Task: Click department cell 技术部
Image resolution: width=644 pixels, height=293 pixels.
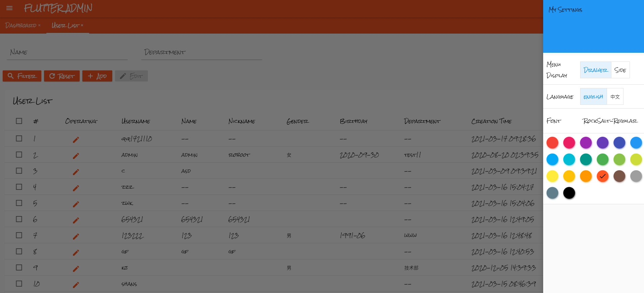Action: tap(411, 268)
